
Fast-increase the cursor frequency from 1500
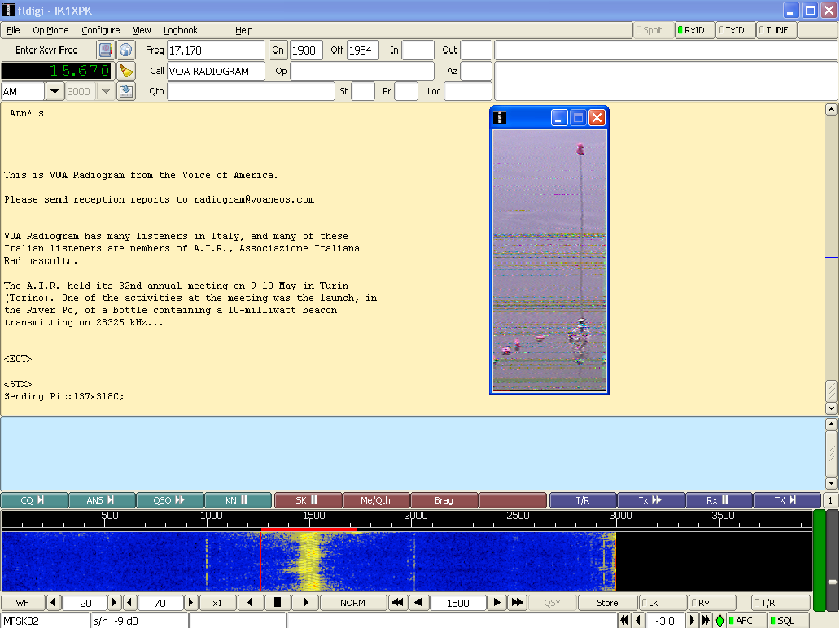pyautogui.click(x=518, y=603)
